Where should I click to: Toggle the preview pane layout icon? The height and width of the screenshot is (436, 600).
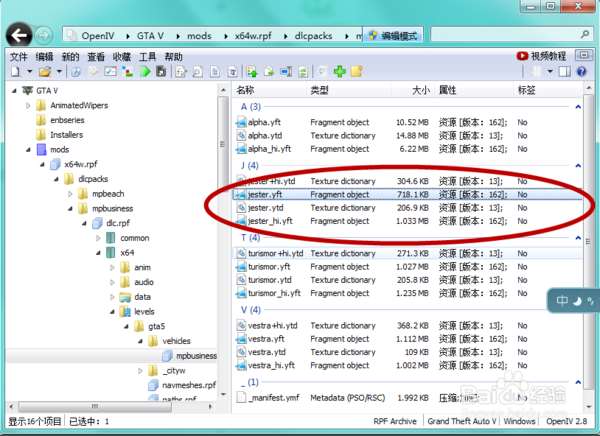coord(565,72)
